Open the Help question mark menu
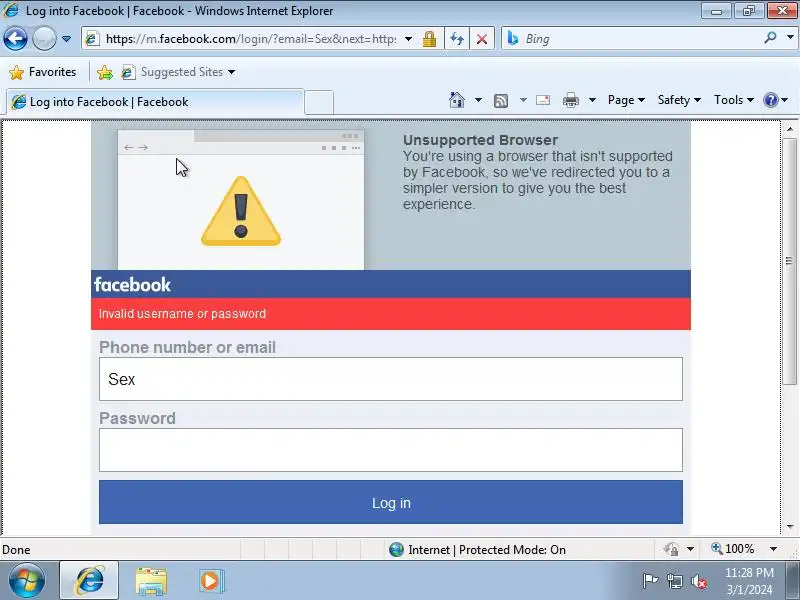Screen dimensions: 800x600 click(x=776, y=100)
